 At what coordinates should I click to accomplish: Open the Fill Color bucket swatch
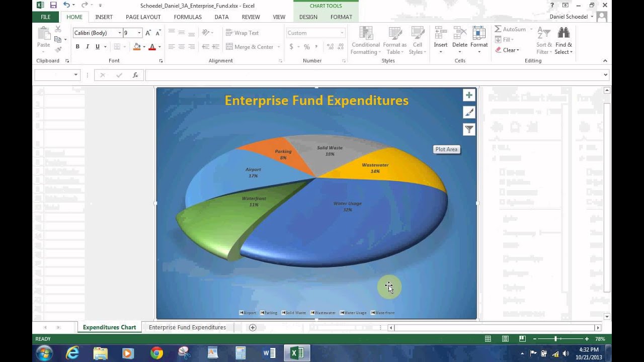click(x=137, y=47)
